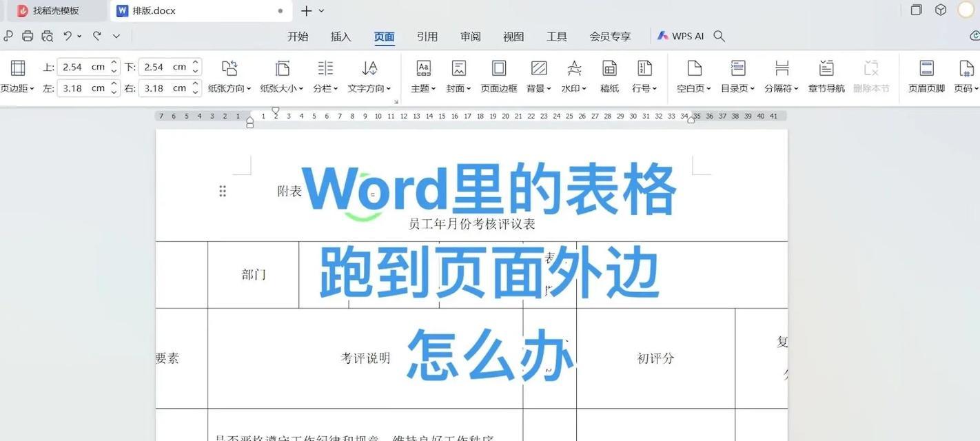Click the table move handle beside 附表
This screenshot has width=980, height=441.
click(223, 191)
